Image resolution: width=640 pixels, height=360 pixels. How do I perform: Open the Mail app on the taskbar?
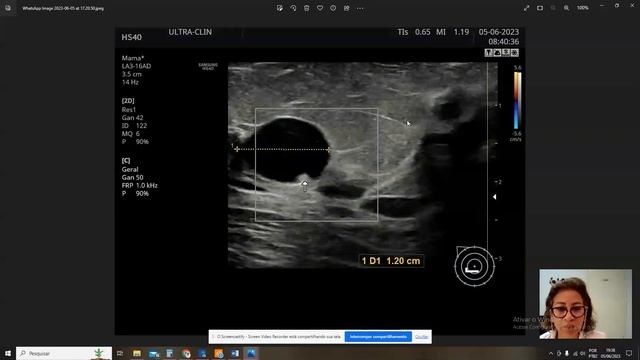[x=153, y=353]
